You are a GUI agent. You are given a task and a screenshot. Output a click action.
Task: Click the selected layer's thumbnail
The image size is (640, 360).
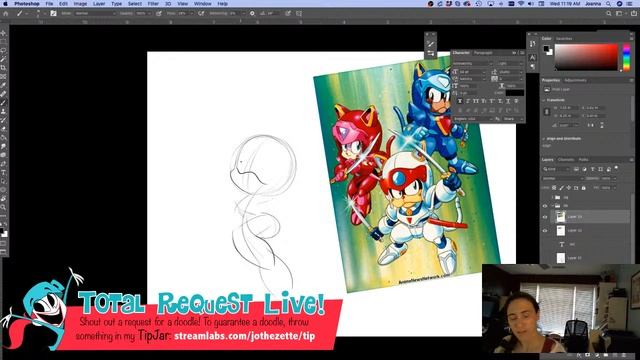tap(561, 217)
